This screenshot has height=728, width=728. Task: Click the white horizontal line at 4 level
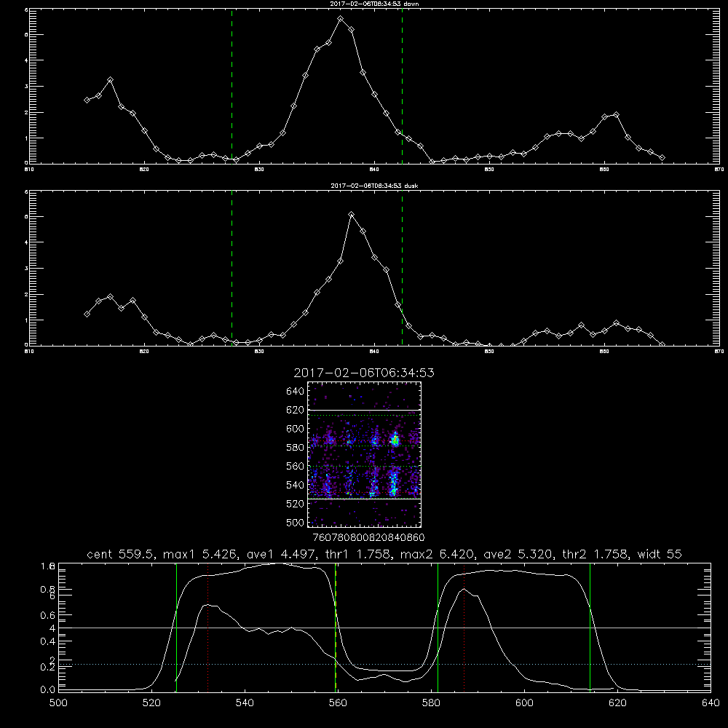pyautogui.click(x=384, y=628)
